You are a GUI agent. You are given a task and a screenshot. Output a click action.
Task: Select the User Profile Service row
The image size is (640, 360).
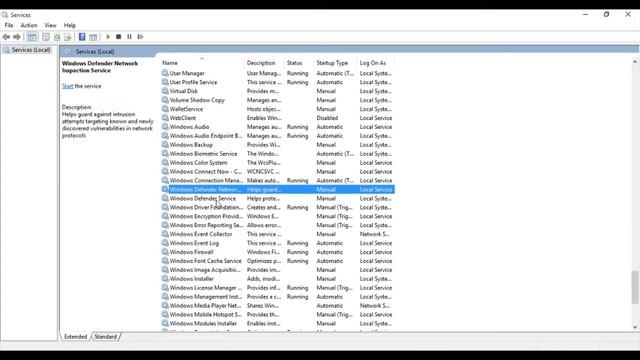(278, 82)
